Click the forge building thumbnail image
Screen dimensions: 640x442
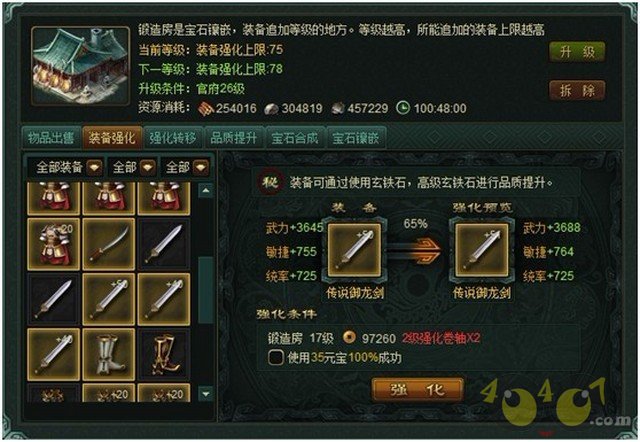tap(81, 66)
